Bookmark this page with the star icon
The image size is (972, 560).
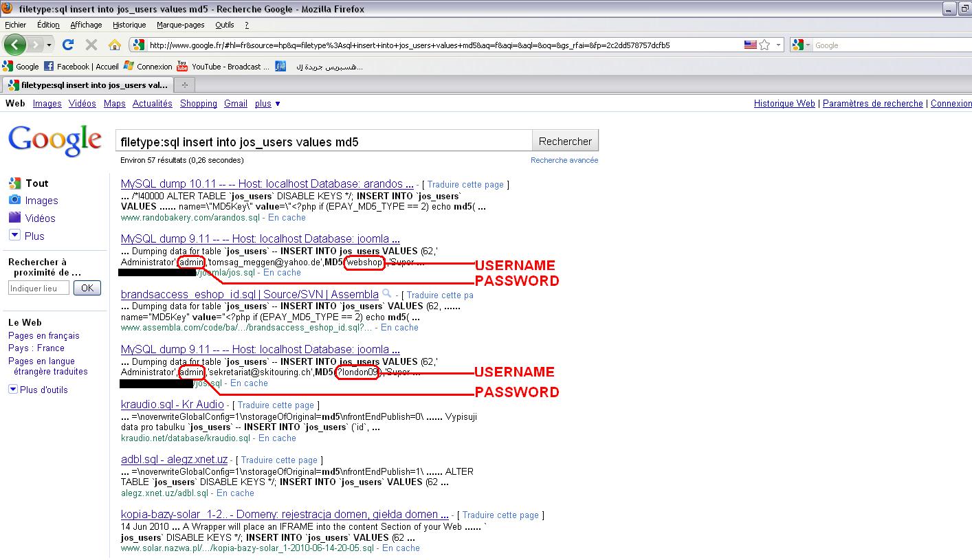coord(763,45)
